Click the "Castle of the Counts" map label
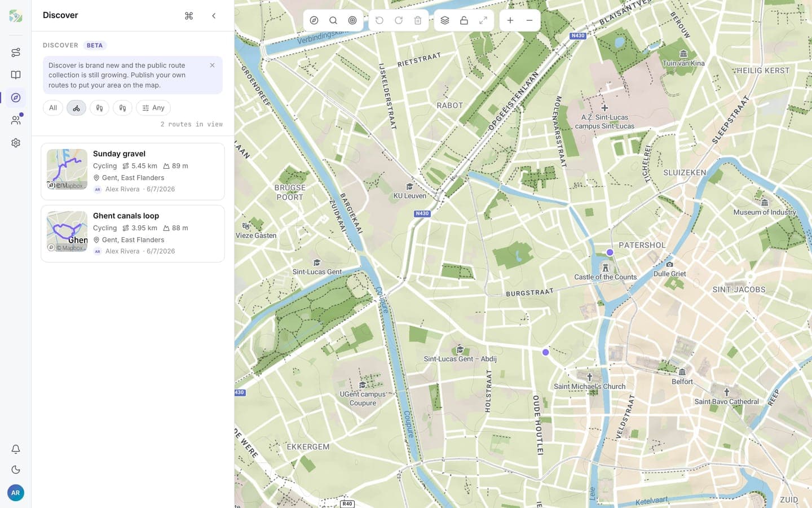Image resolution: width=812 pixels, height=508 pixels. 605,277
